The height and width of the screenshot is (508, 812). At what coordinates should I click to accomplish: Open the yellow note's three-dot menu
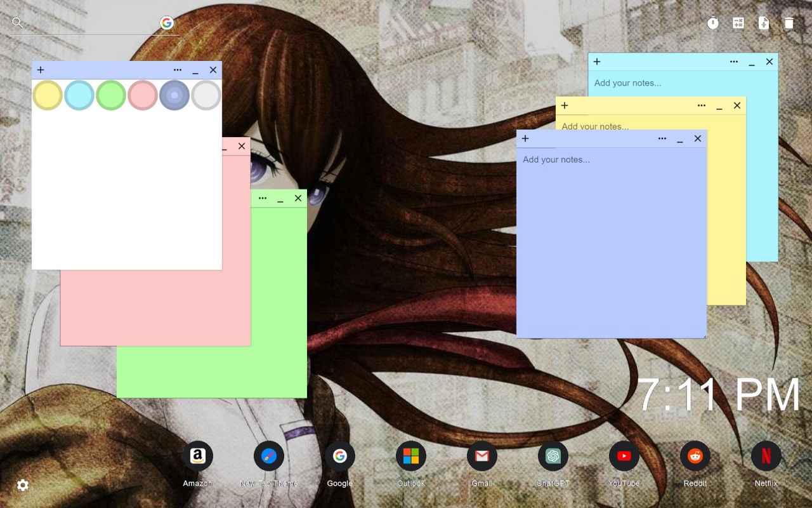click(x=702, y=105)
